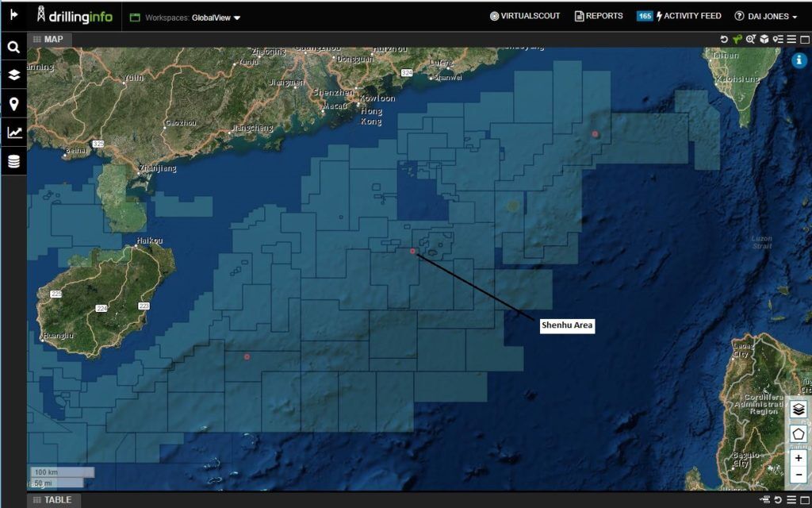
Task: Open VirtualScout from the top bar
Action: coord(525,16)
